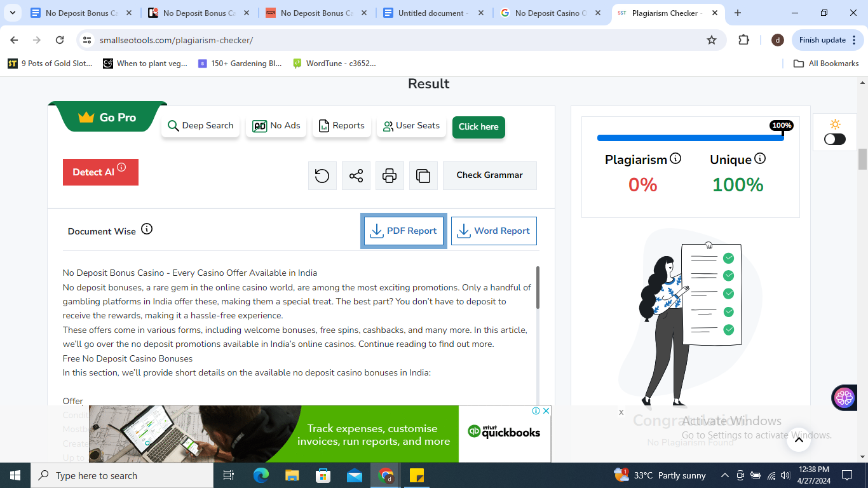Switch to No Deposit Casino Google tab
Screen dimensions: 868x488
click(x=550, y=13)
